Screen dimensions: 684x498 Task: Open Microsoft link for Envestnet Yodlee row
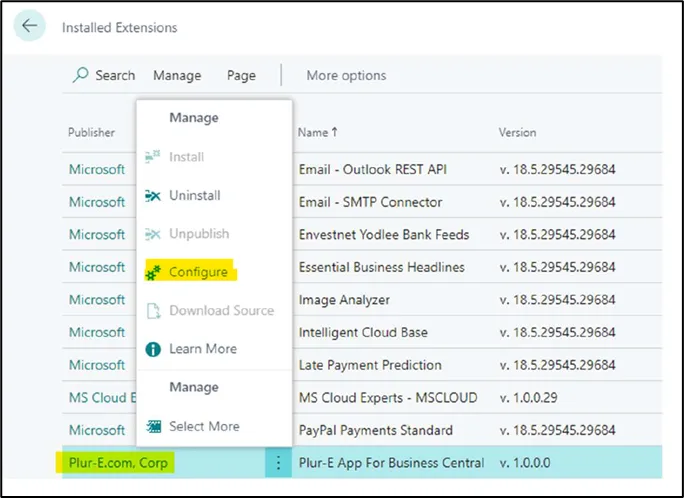tap(97, 235)
